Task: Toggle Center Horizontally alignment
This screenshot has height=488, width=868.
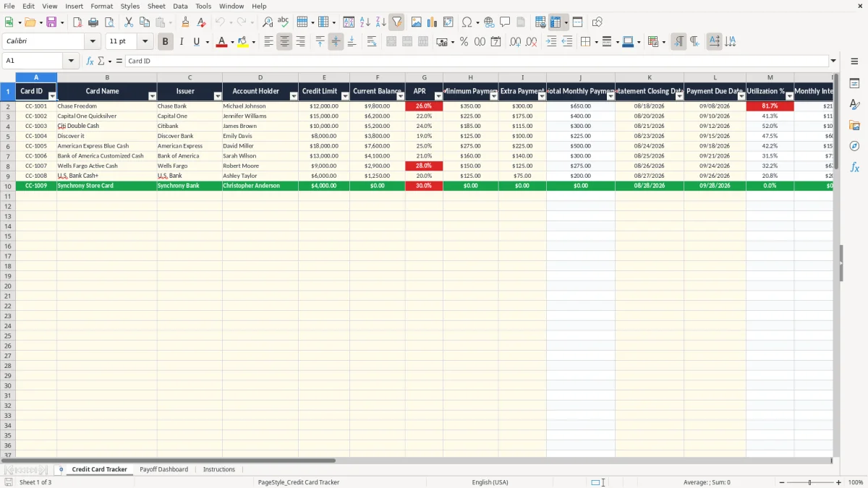Action: [x=284, y=42]
